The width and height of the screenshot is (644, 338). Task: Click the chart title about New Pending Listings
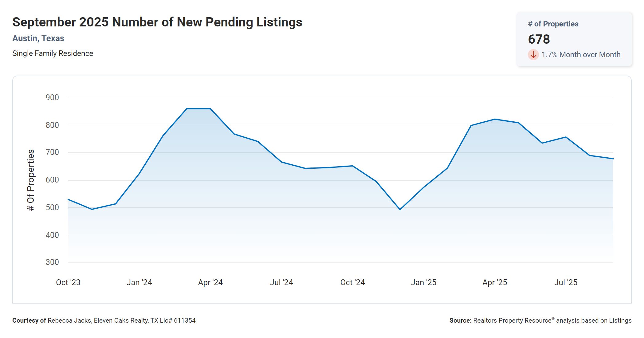[x=157, y=22]
